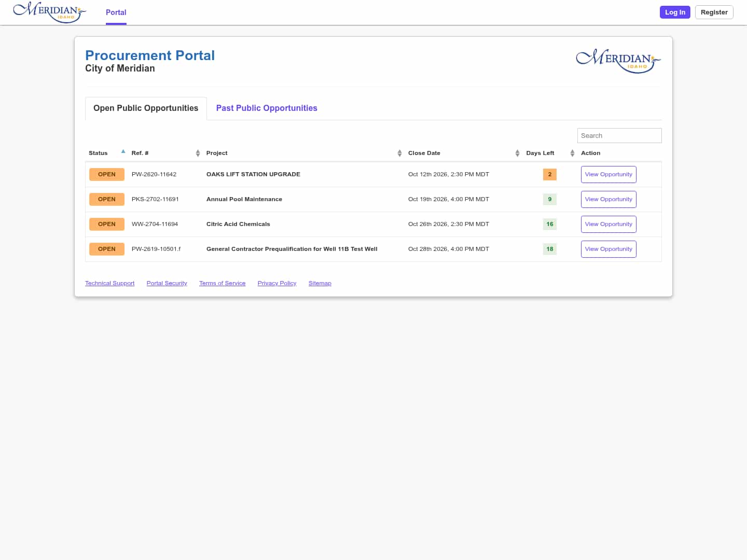Open the Portal nav tab

click(116, 12)
